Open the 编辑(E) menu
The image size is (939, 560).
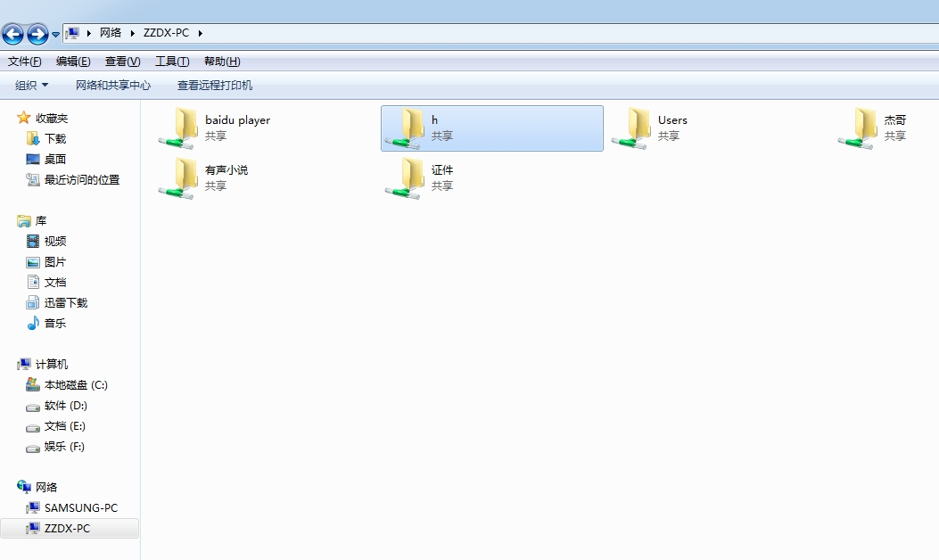point(73,62)
